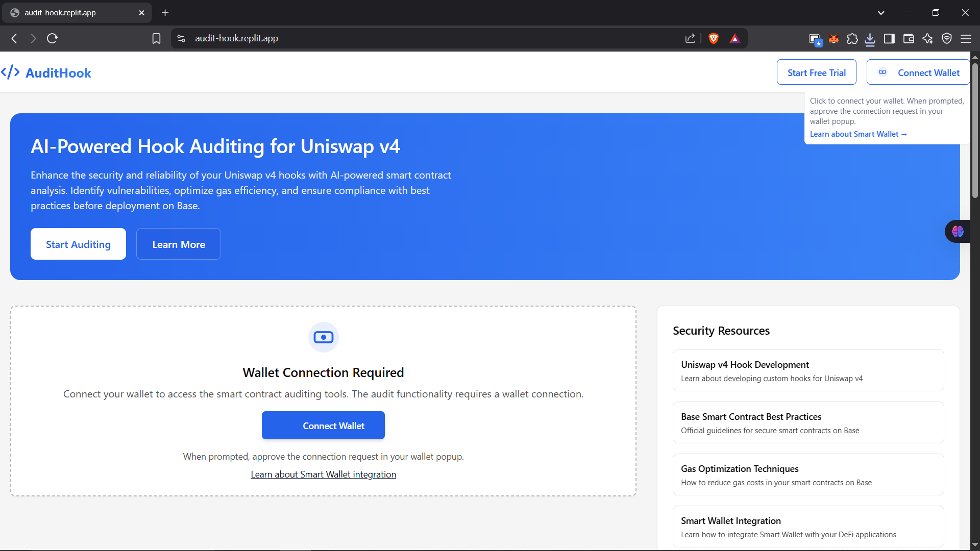Click Start Free Trial button
The width and height of the screenshot is (980, 551).
point(816,72)
